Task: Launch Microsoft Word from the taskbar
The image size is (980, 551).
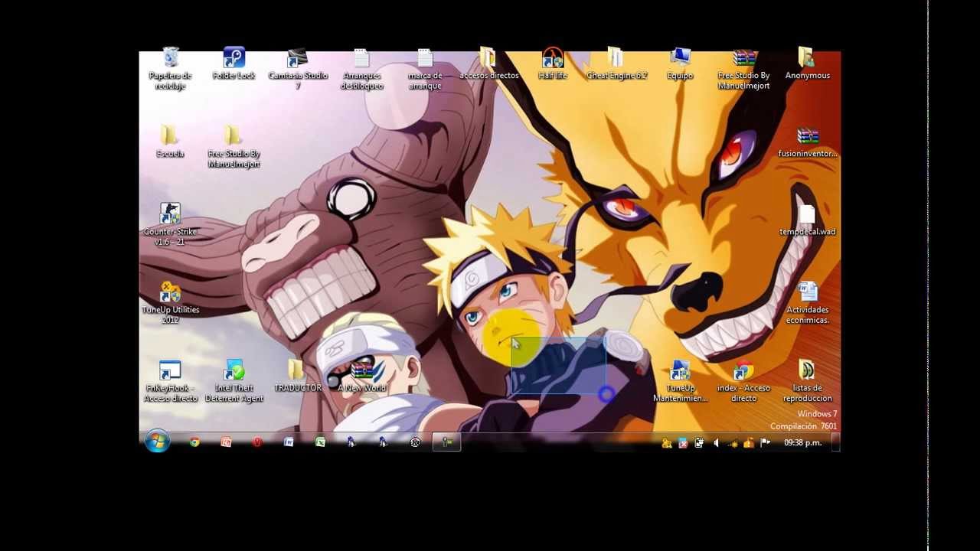Action: point(289,442)
